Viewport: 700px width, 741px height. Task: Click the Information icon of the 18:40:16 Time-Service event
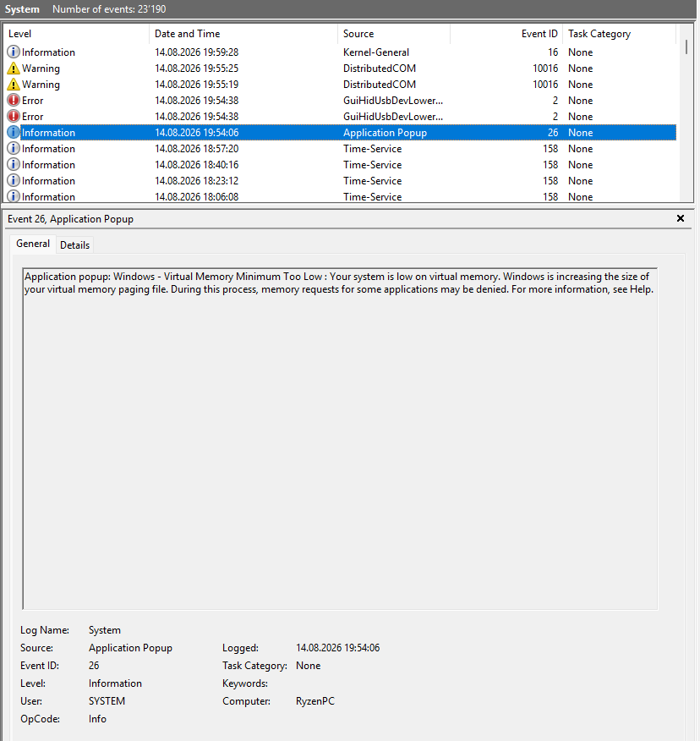[14, 164]
